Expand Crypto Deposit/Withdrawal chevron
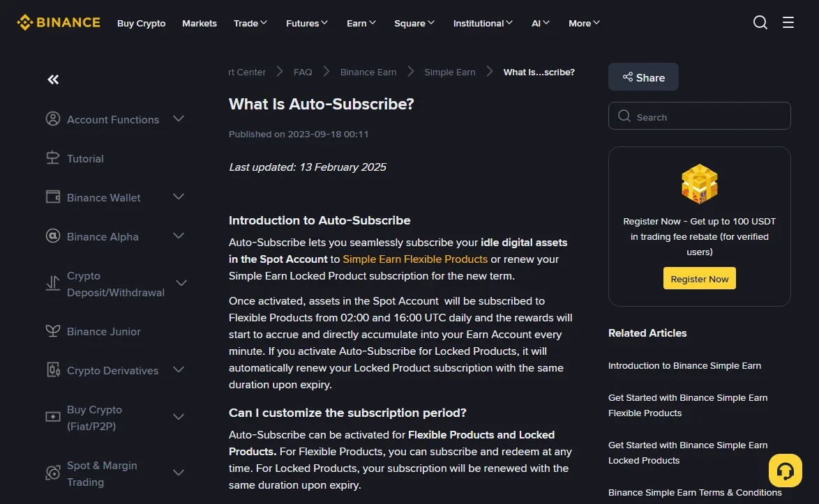819x504 pixels. (181, 283)
